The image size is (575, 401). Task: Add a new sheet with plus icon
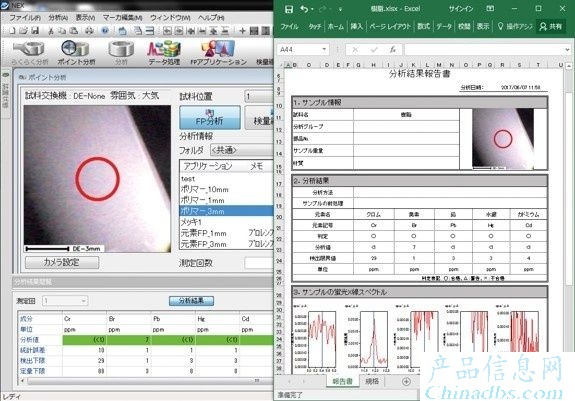(x=406, y=382)
